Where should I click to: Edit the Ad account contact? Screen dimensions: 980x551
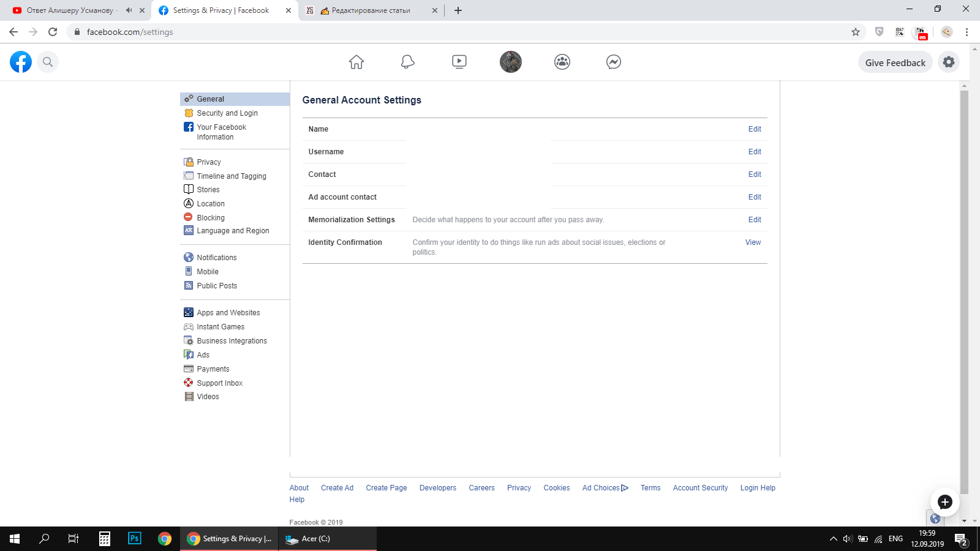(x=755, y=197)
